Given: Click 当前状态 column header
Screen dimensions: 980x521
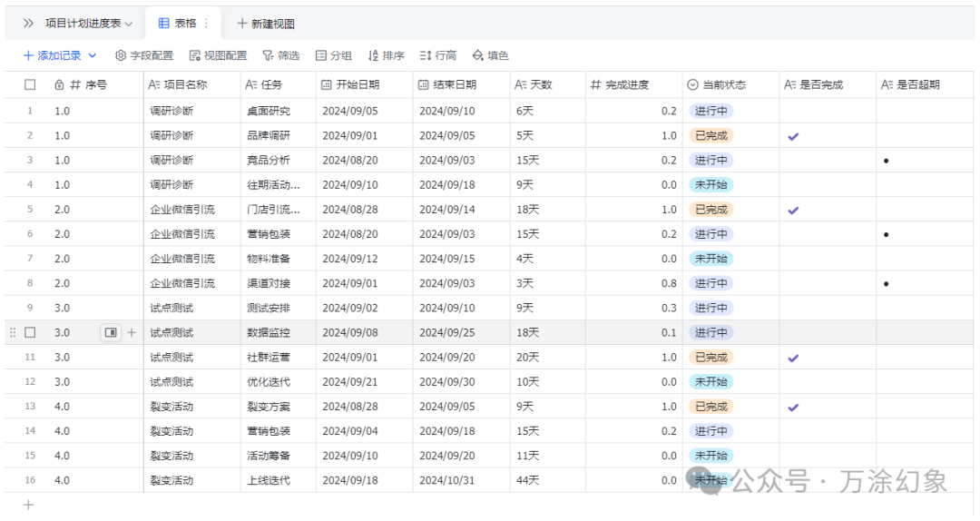Looking at the screenshot, I should click(730, 84).
